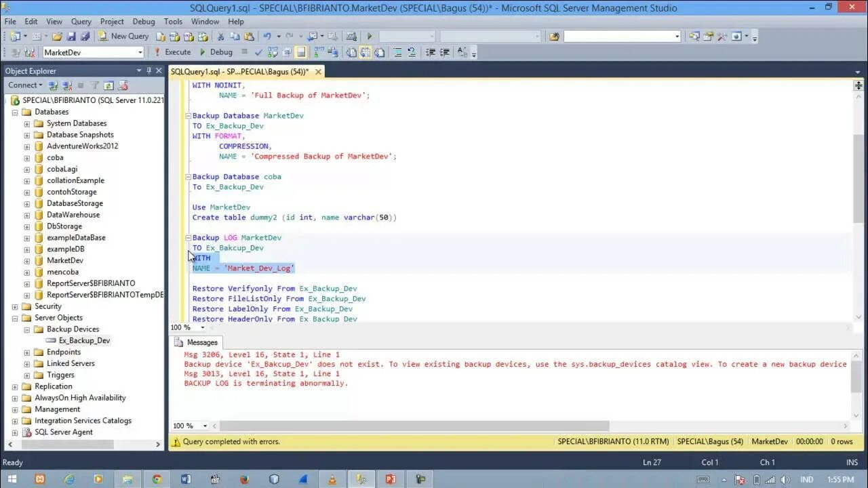Click the Cut scissors icon
The width and height of the screenshot is (868, 488).
click(x=220, y=37)
